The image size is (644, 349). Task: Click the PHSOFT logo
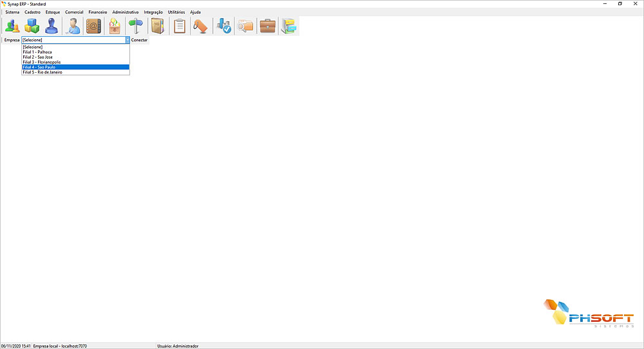tap(589, 314)
